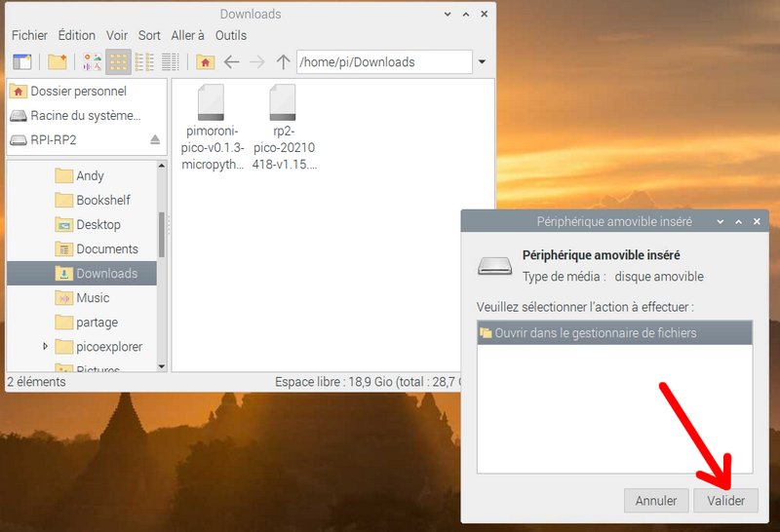Viewport: 780px width, 532px height.
Task: Open the Outils menu
Action: point(231,35)
